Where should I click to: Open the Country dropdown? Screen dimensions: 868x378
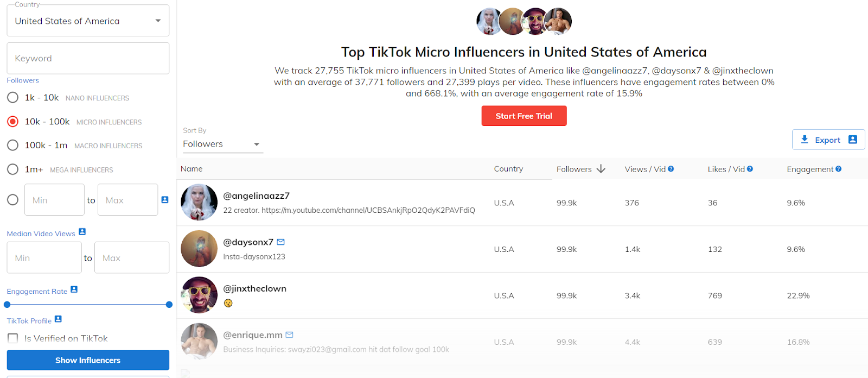tap(88, 21)
